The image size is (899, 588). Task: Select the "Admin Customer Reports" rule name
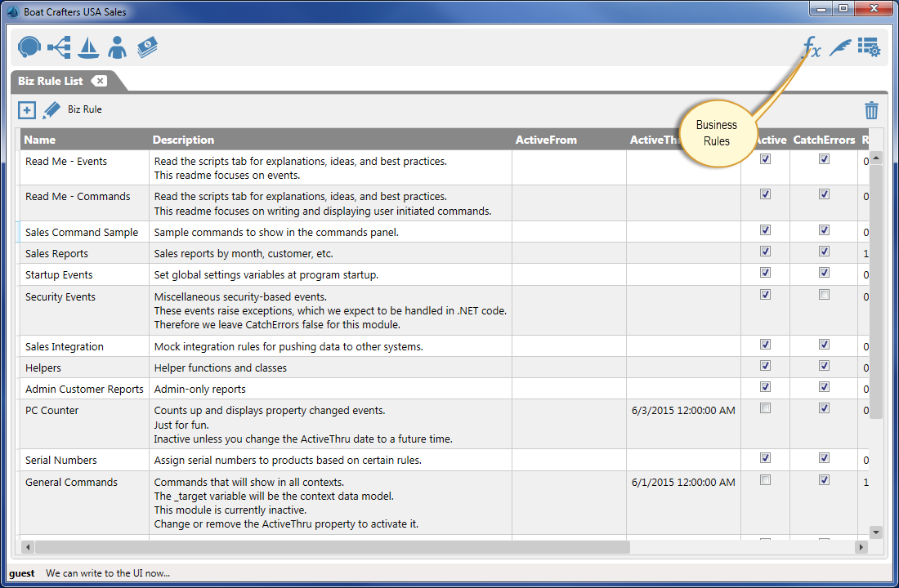pyautogui.click(x=84, y=389)
